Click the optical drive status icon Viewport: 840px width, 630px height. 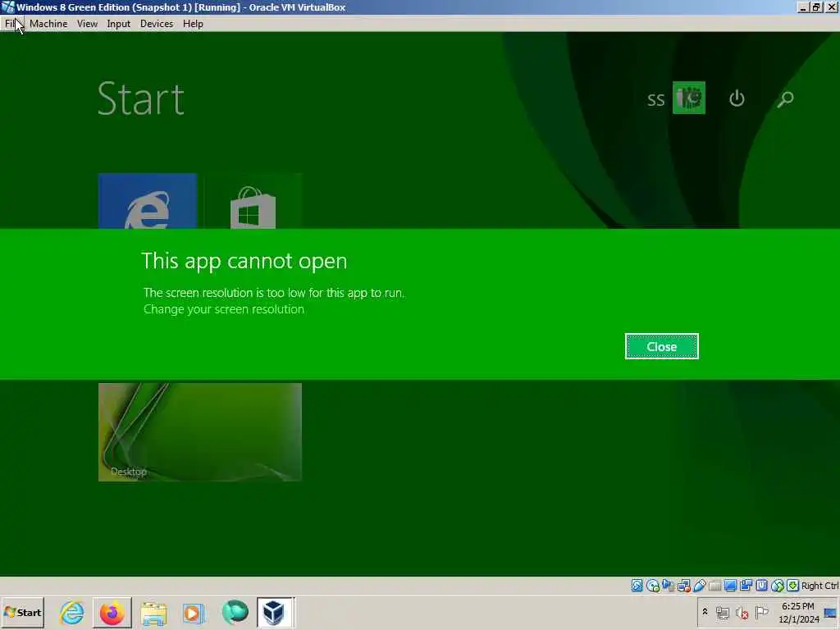652,586
